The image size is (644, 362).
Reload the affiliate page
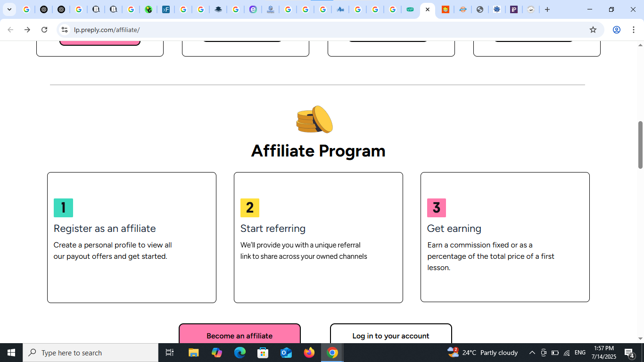pyautogui.click(x=44, y=30)
